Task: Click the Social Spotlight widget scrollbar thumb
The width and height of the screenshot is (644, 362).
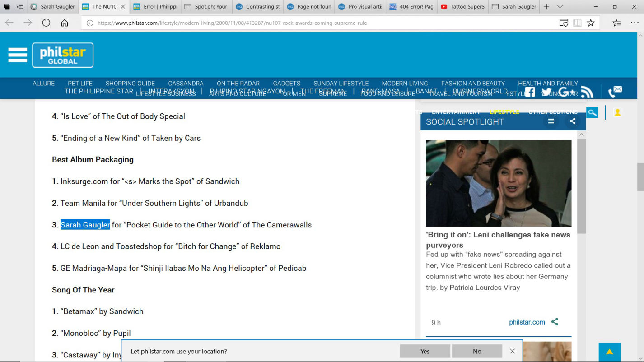Action: click(582, 186)
